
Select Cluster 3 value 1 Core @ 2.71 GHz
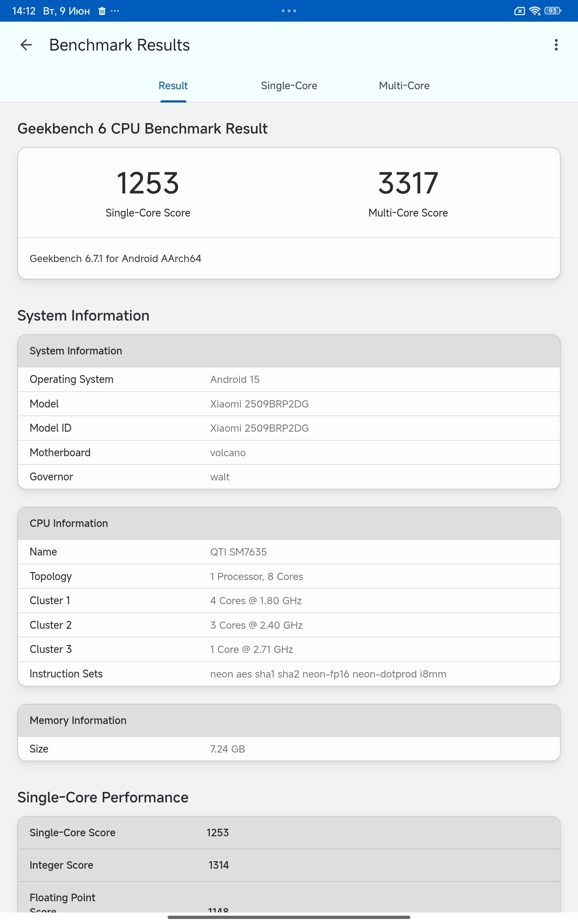pyautogui.click(x=251, y=649)
